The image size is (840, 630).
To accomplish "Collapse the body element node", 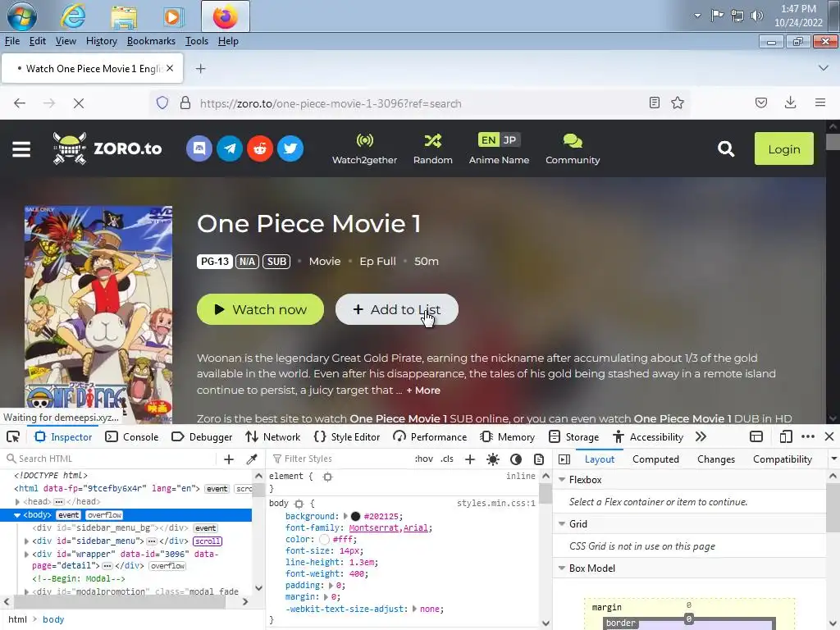I will [x=17, y=515].
